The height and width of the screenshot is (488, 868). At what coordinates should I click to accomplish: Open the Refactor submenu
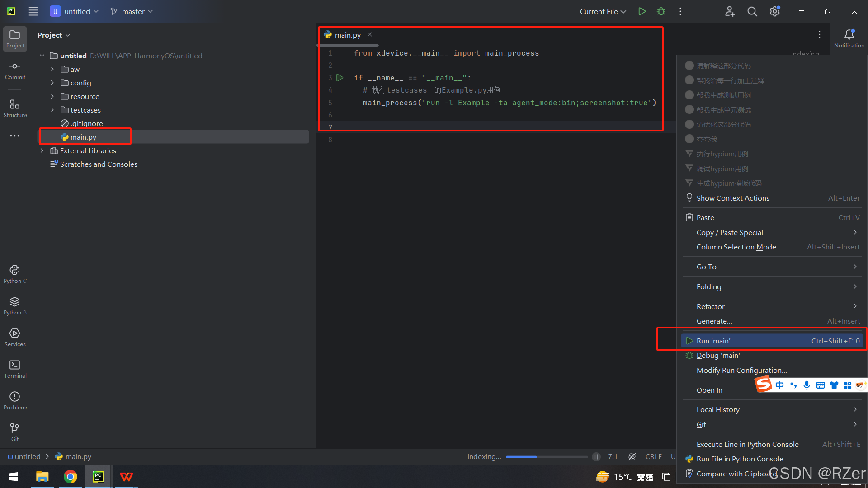[772, 306]
